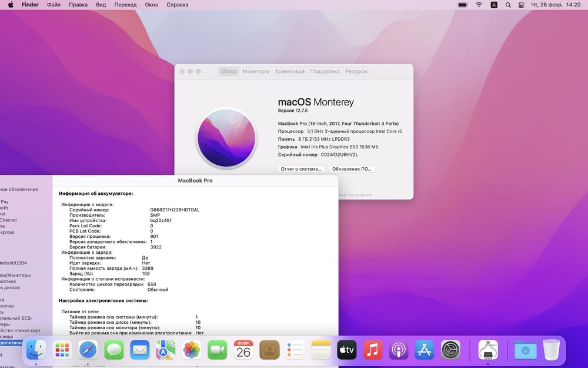Launch Maps from the Dock
Screen dimensions: 588x368
[x=166, y=350]
